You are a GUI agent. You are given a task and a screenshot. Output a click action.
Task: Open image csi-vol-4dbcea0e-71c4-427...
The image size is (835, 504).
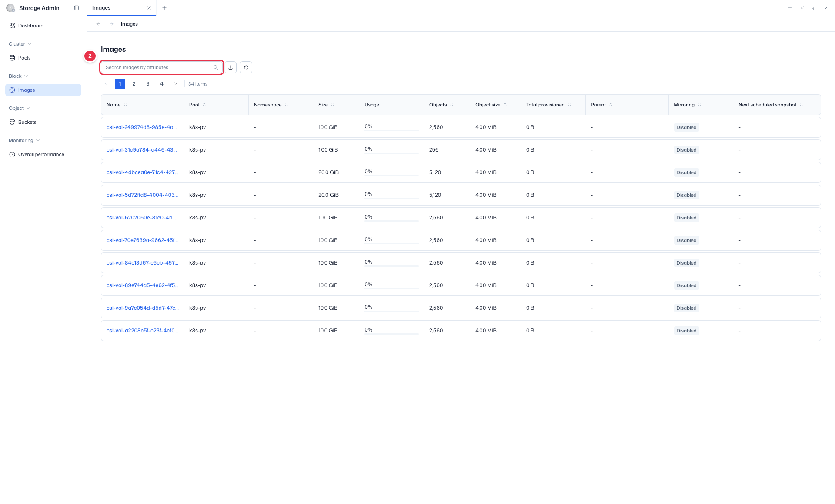[x=142, y=172]
